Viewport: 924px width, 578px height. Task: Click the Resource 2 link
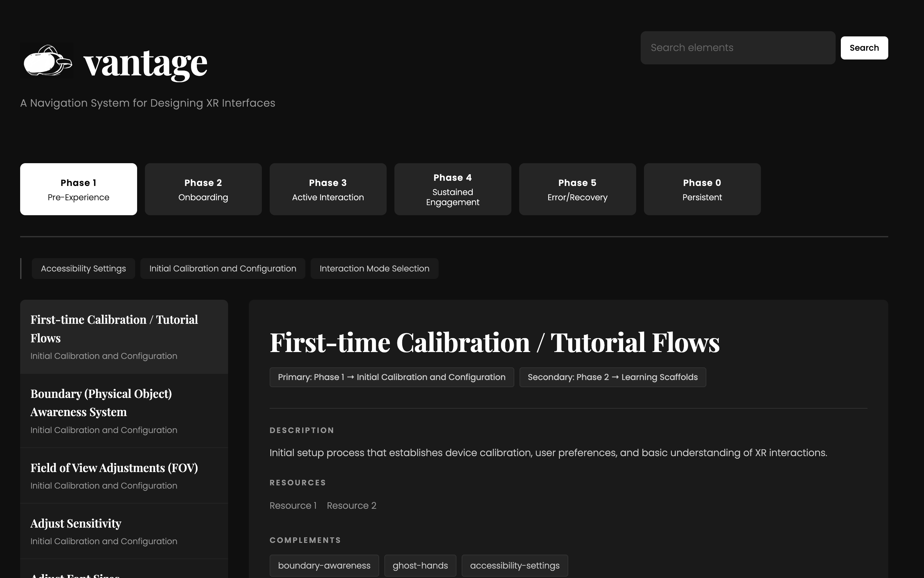351,506
